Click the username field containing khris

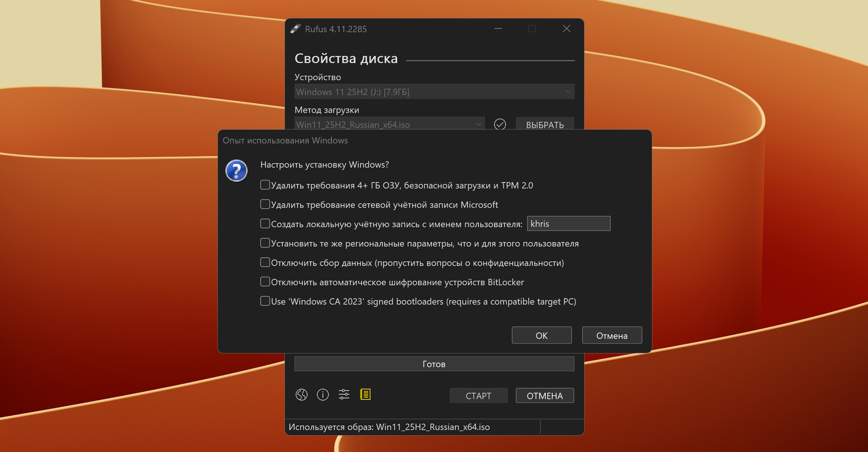click(x=568, y=224)
